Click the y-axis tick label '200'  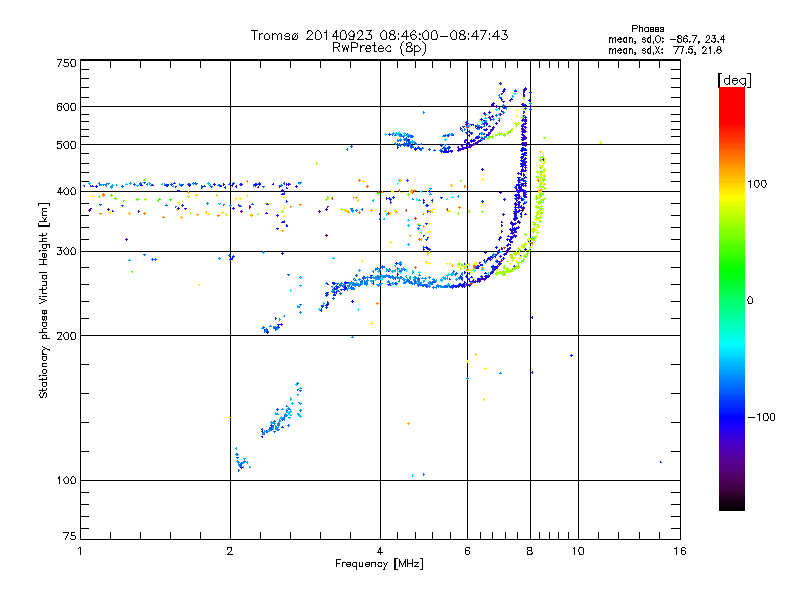click(x=66, y=336)
